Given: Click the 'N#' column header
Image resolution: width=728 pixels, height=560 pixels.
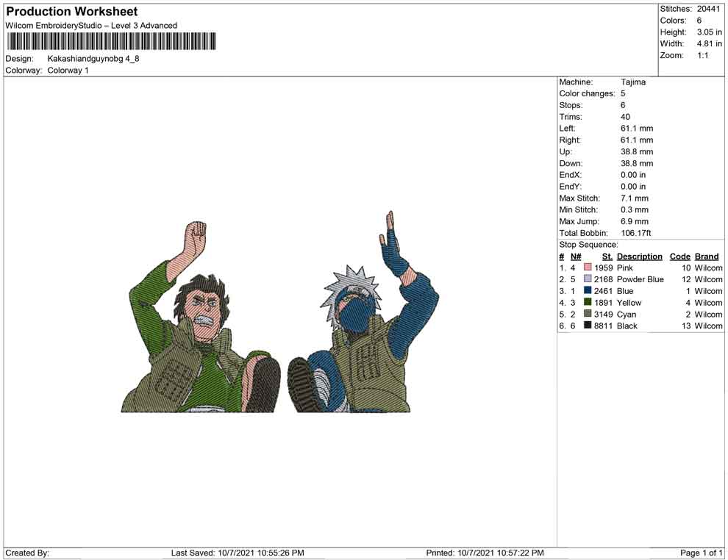Looking at the screenshot, I should click(576, 256).
